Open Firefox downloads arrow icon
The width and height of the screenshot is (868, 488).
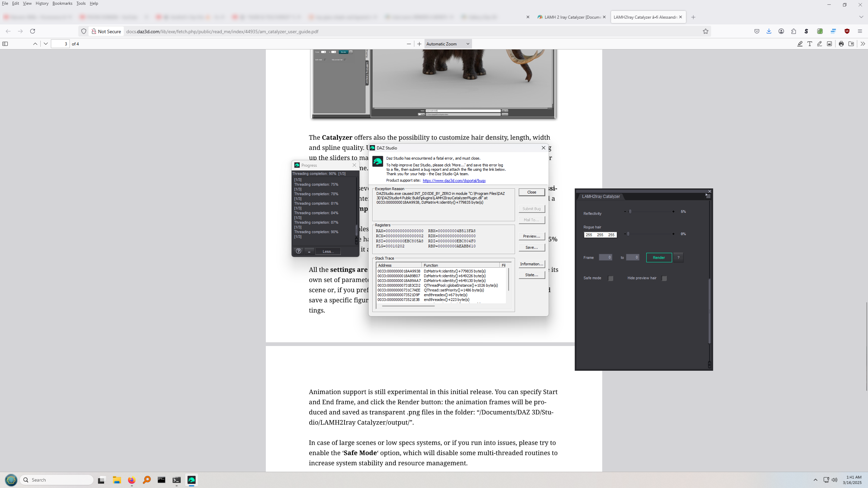[x=769, y=31]
